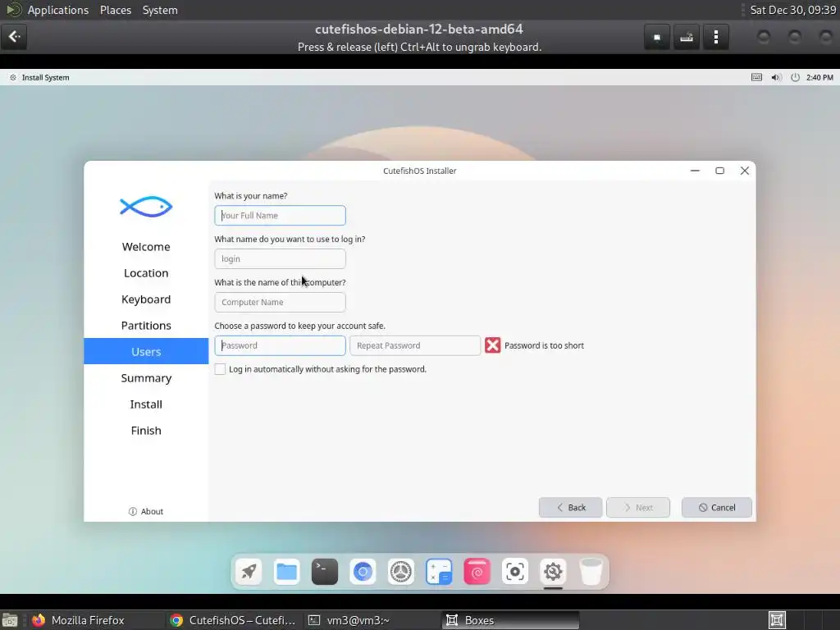This screenshot has width=840, height=630.
Task: Open the blue web browser dock icon
Action: pyautogui.click(x=363, y=572)
